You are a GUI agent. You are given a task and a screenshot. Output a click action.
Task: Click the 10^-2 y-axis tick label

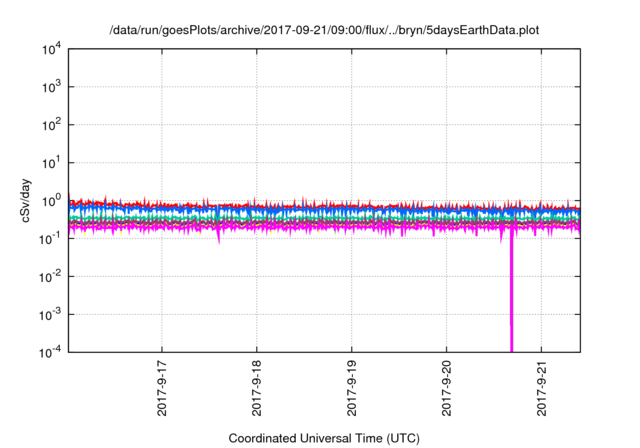pos(50,277)
